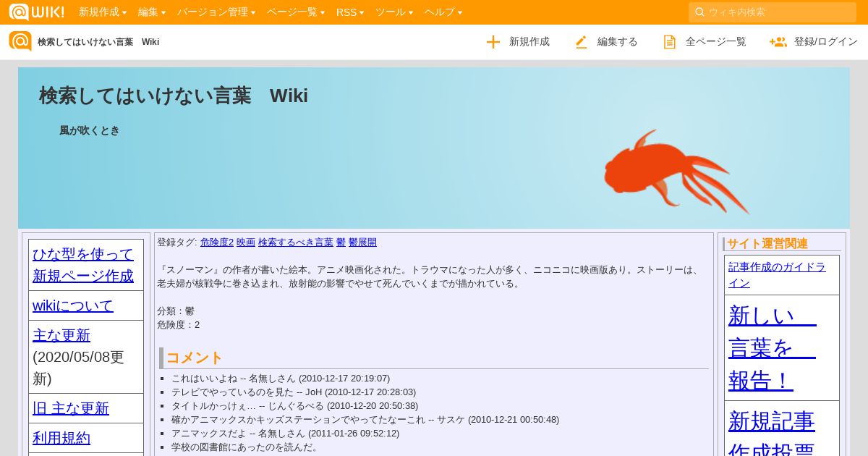Image resolution: width=868 pixels, height=456 pixels.
Task: Open the 編集 dropdown menu
Action: coord(152,12)
